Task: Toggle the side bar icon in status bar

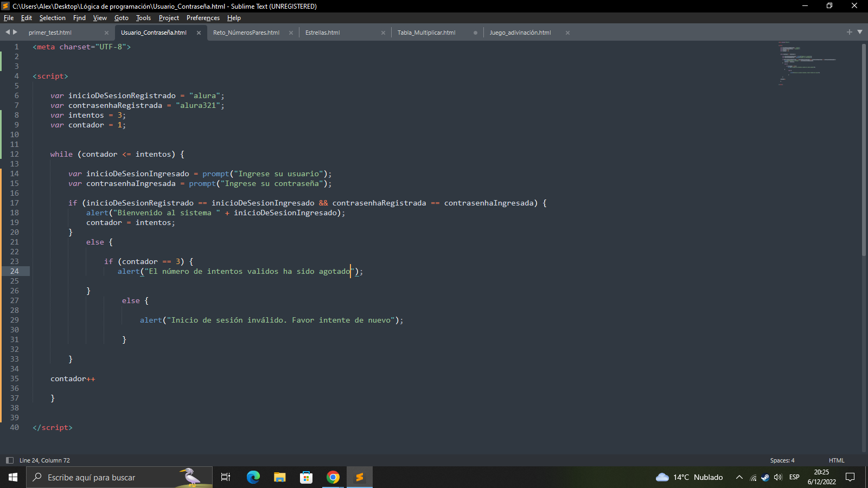Action: 9,460
